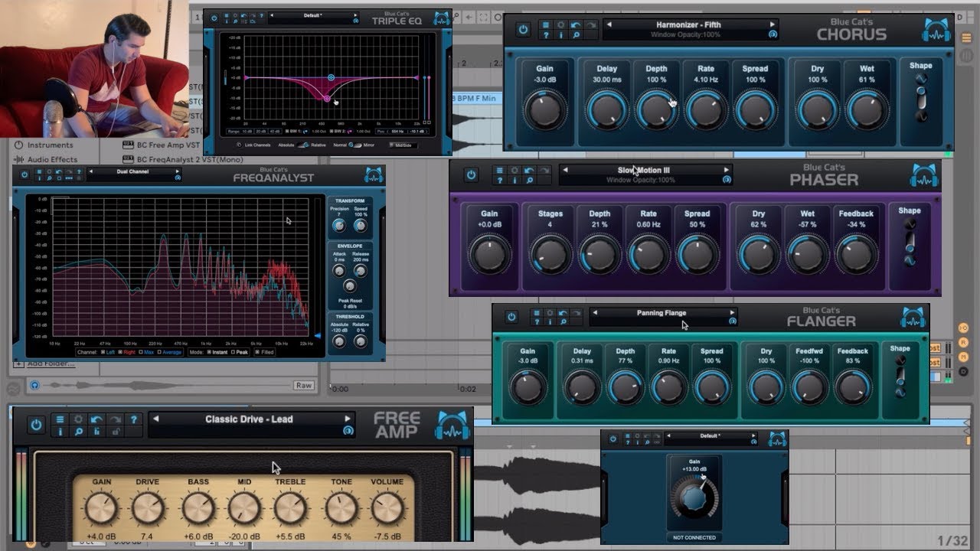Open the Phaser zoom magnifier icon
This screenshot has width=980, height=551.
[529, 181]
